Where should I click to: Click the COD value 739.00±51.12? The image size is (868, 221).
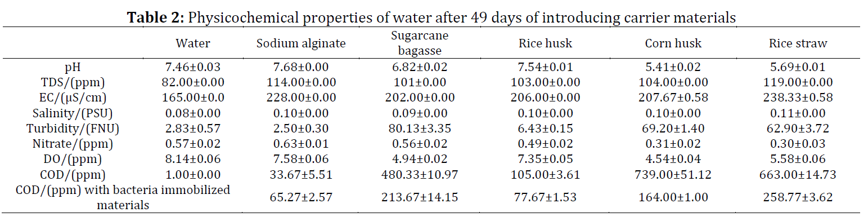pos(672,174)
